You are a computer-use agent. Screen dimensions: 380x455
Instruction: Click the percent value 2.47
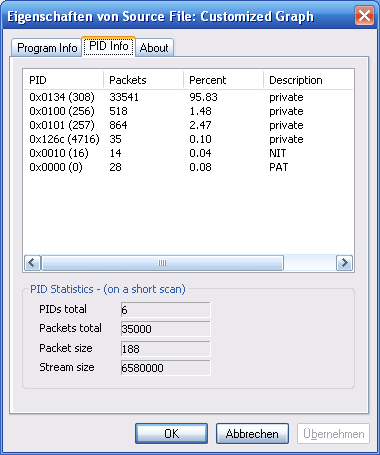[200, 125]
